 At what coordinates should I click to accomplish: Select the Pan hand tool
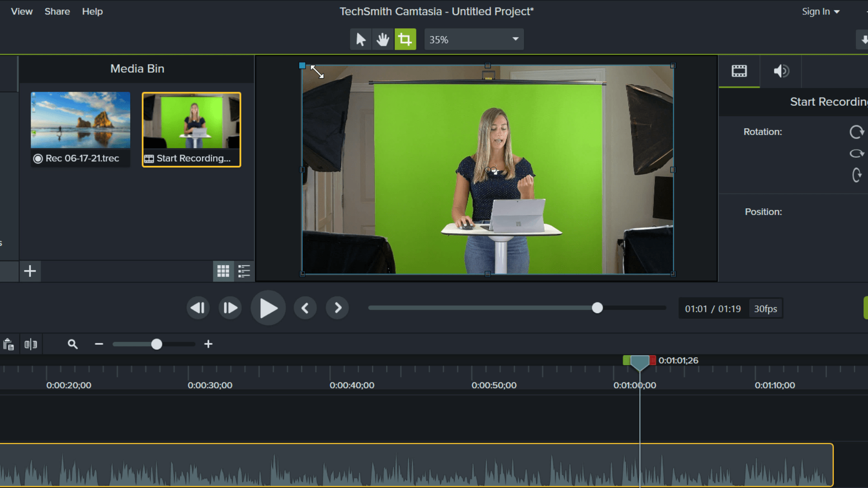382,40
